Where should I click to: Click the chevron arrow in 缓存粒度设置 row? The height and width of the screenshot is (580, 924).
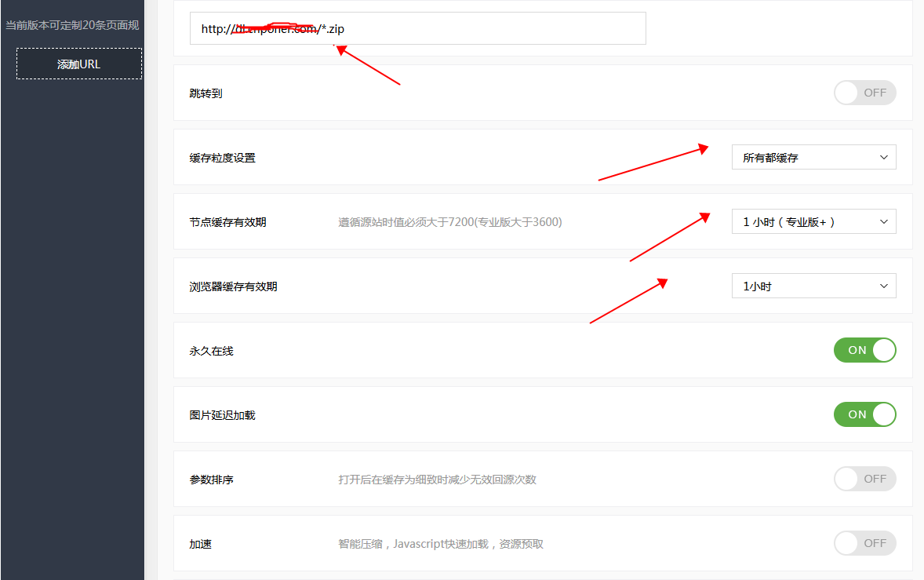884,157
